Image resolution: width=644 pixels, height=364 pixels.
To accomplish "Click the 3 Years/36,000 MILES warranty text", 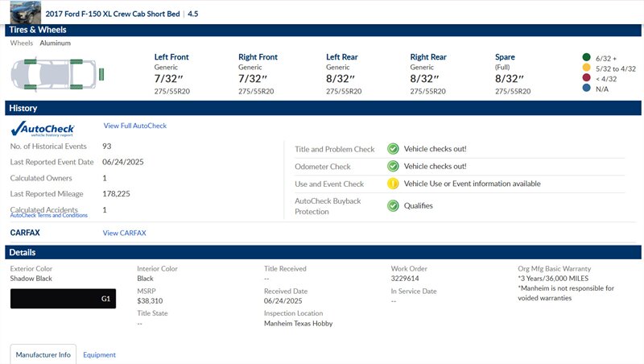I will pos(553,278).
